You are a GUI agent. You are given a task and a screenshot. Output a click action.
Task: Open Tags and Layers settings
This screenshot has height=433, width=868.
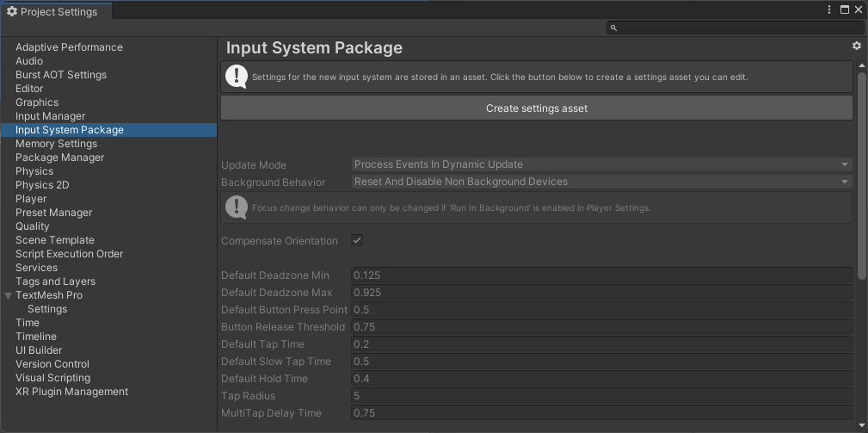[55, 281]
